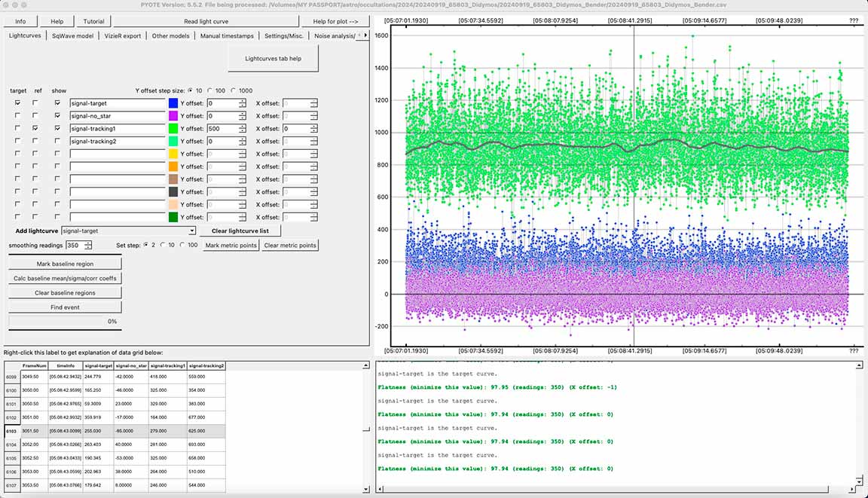
Task: Click smoothing readings stepper arrows
Action: (x=88, y=245)
